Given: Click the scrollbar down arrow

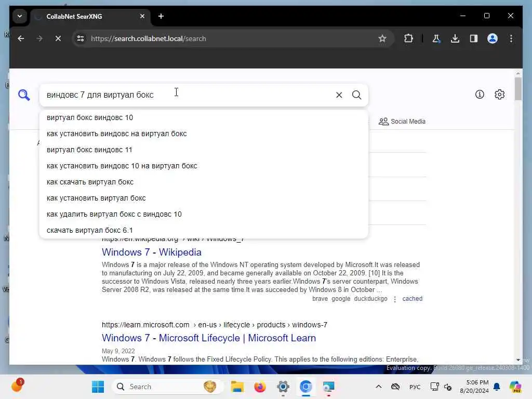Looking at the screenshot, I should (518, 360).
